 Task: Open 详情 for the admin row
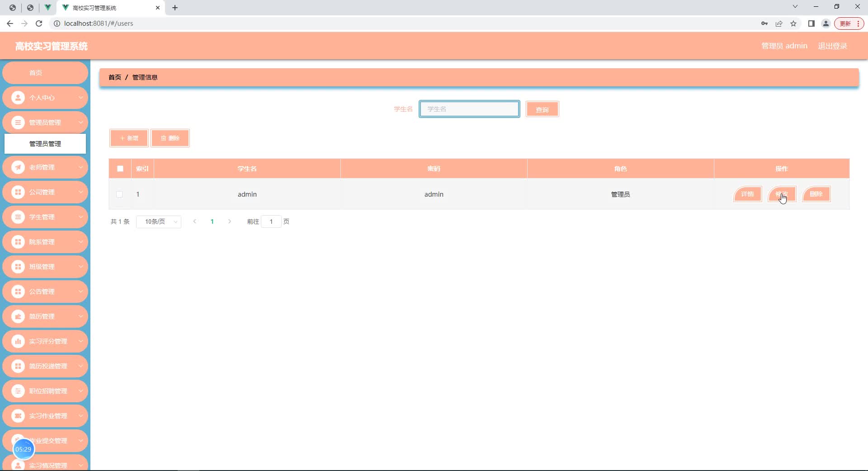tap(747, 194)
